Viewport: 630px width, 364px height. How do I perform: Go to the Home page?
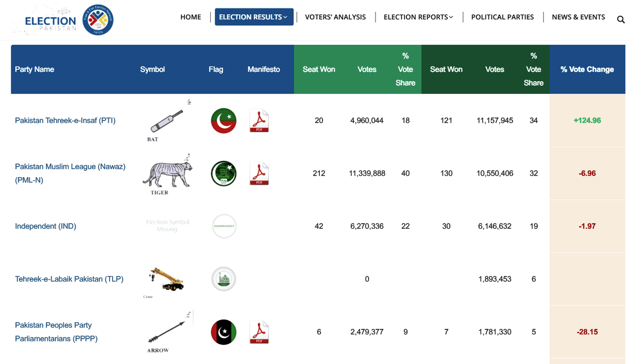tap(191, 17)
